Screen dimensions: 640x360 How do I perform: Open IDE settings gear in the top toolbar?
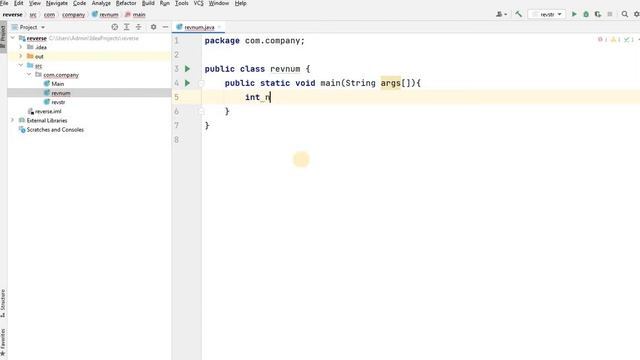(x=636, y=14)
